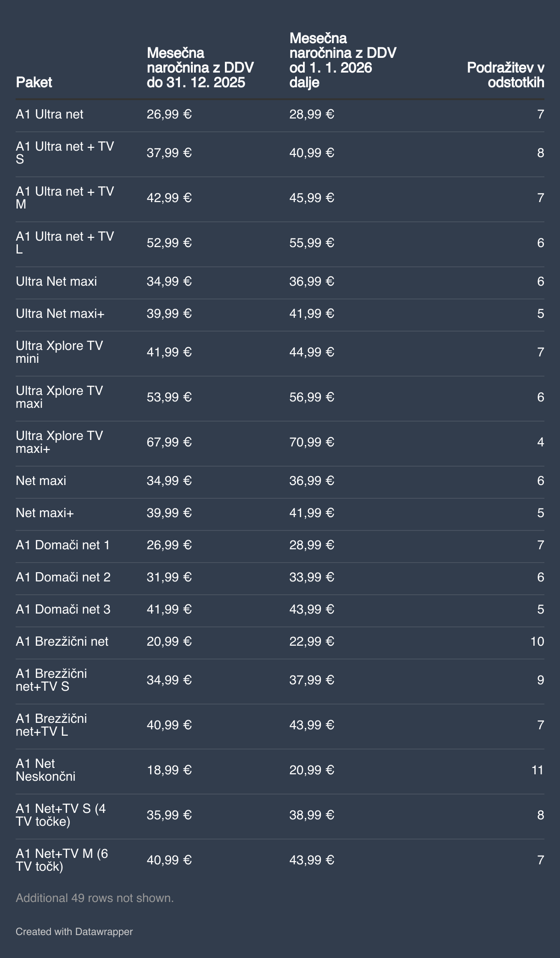Click the 67,99 € price cell

[x=169, y=442]
